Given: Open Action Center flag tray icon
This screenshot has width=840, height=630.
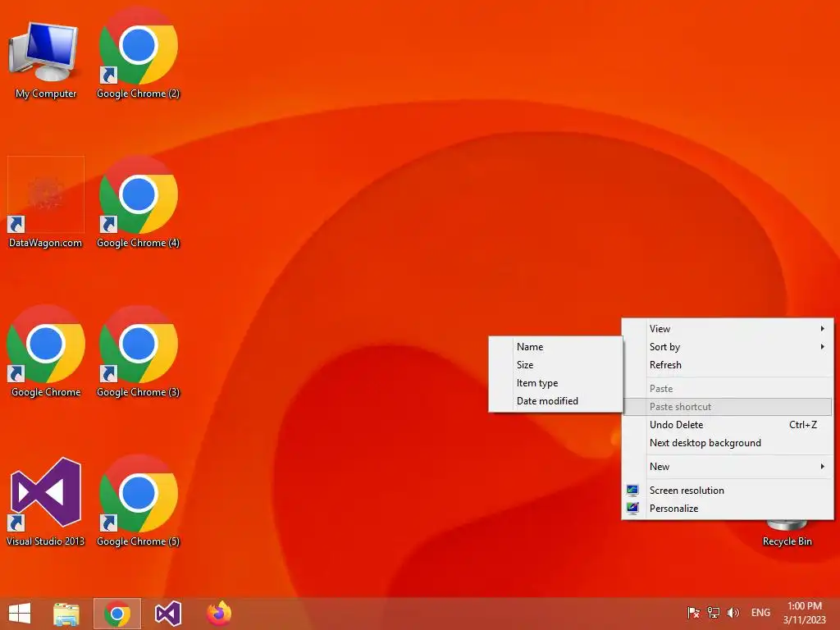Looking at the screenshot, I should 694,612.
